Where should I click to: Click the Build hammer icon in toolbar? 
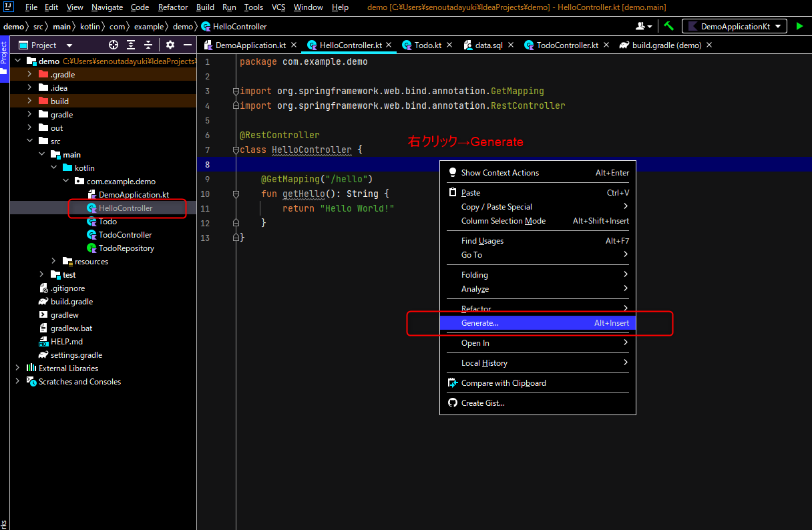click(x=668, y=26)
